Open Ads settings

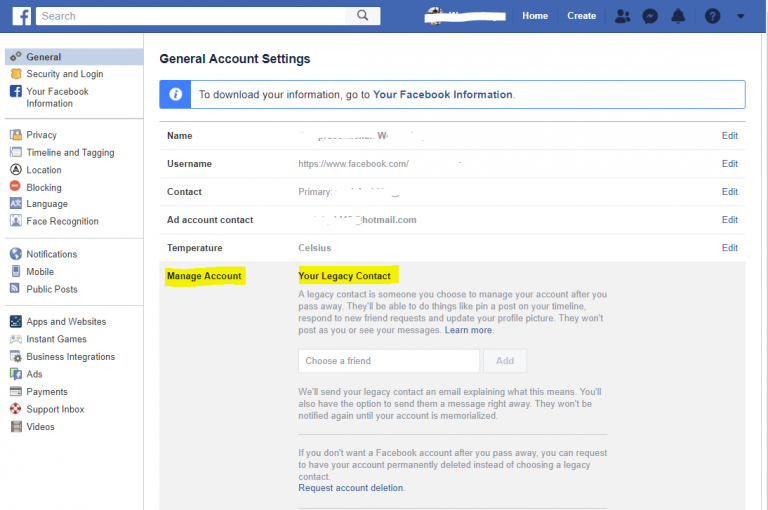(34, 374)
